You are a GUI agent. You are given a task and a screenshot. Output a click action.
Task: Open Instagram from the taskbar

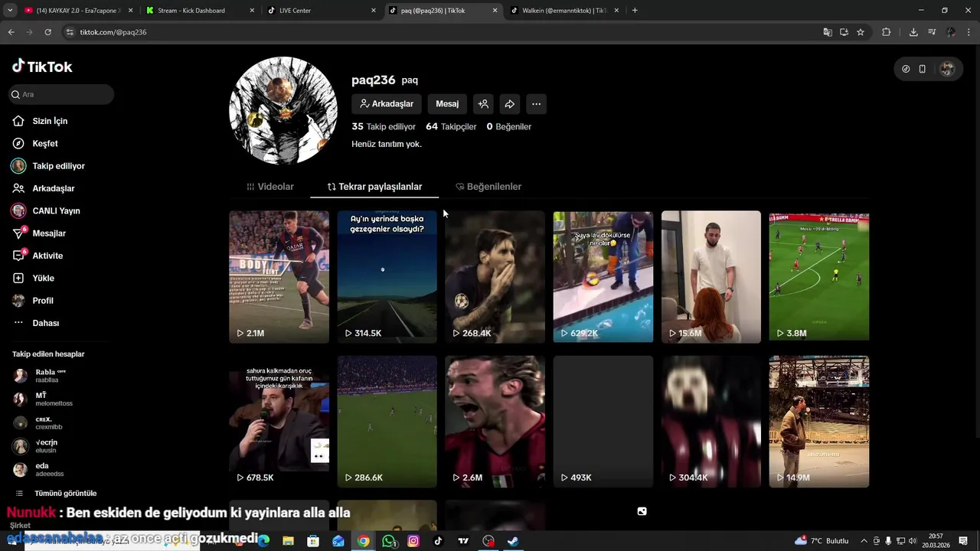coord(413,541)
